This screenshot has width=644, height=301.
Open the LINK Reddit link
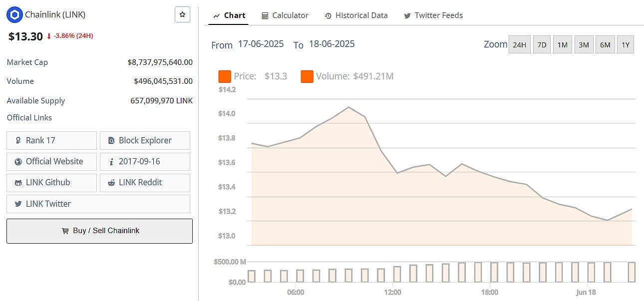point(145,182)
